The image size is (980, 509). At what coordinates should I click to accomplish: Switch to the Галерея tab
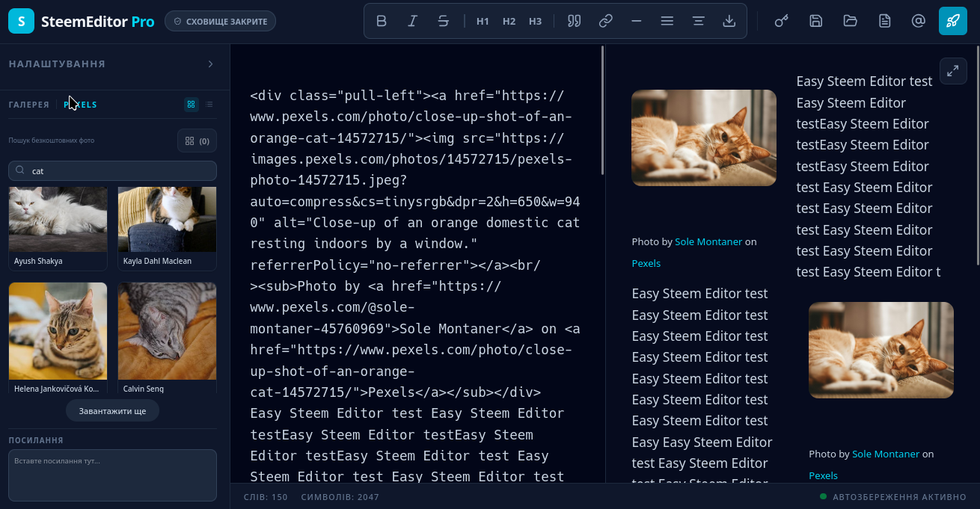point(29,105)
